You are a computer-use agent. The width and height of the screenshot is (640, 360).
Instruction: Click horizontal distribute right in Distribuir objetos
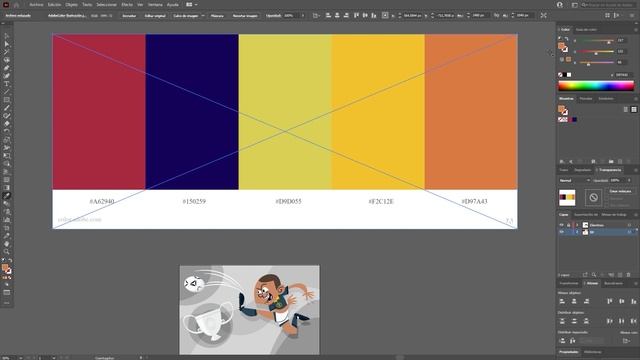(x=633, y=321)
